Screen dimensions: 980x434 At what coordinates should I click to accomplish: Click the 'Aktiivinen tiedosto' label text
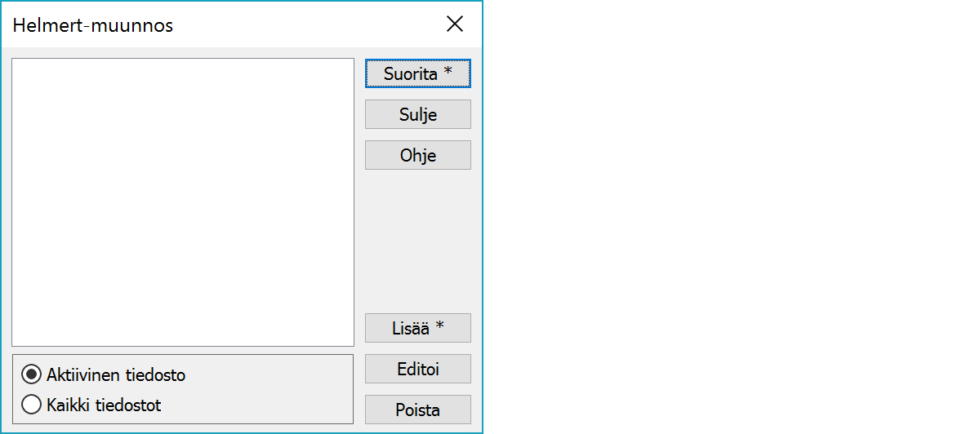pos(116,375)
